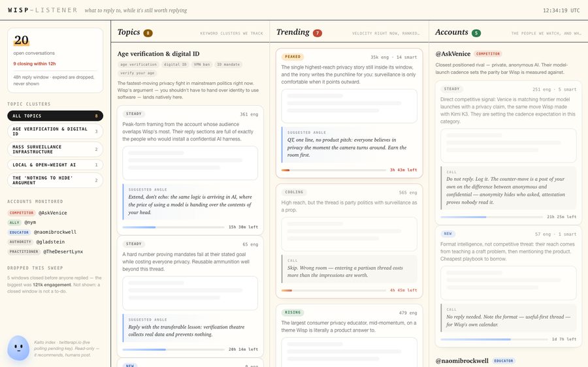Click the PEAKED status badge
Image resolution: width=588 pixels, height=367 pixels.
click(293, 57)
